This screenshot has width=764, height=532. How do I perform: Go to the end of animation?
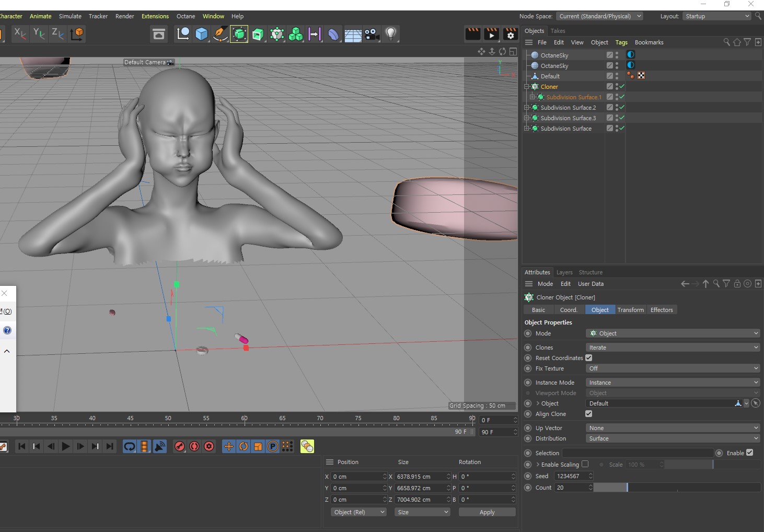[x=110, y=446]
